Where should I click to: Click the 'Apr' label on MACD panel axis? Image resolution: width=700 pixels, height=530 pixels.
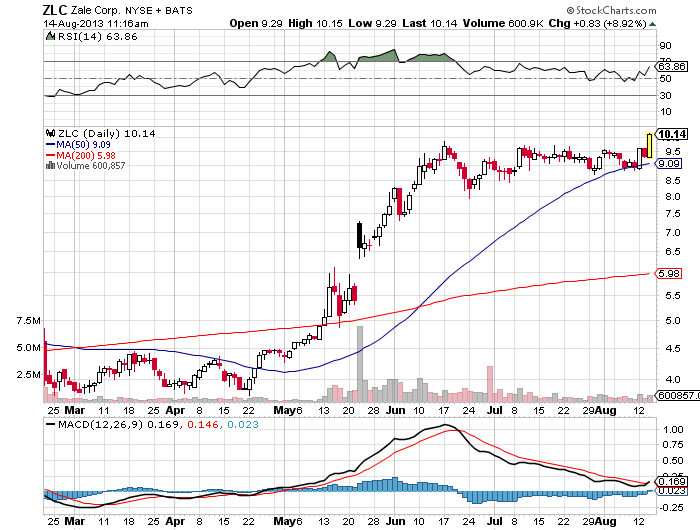[175, 521]
